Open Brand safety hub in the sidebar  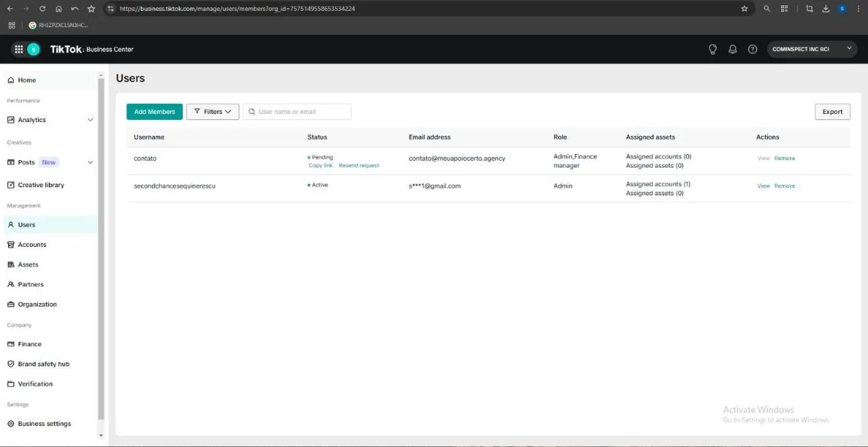click(x=51, y=364)
